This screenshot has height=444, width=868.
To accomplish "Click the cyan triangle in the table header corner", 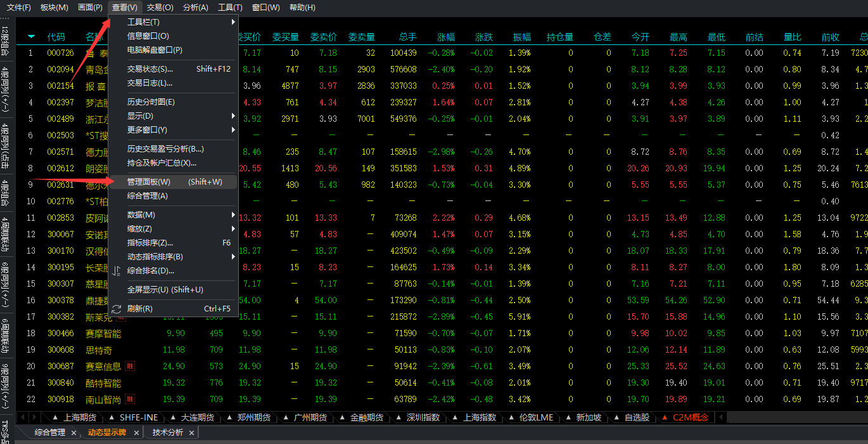I will click(31, 37).
